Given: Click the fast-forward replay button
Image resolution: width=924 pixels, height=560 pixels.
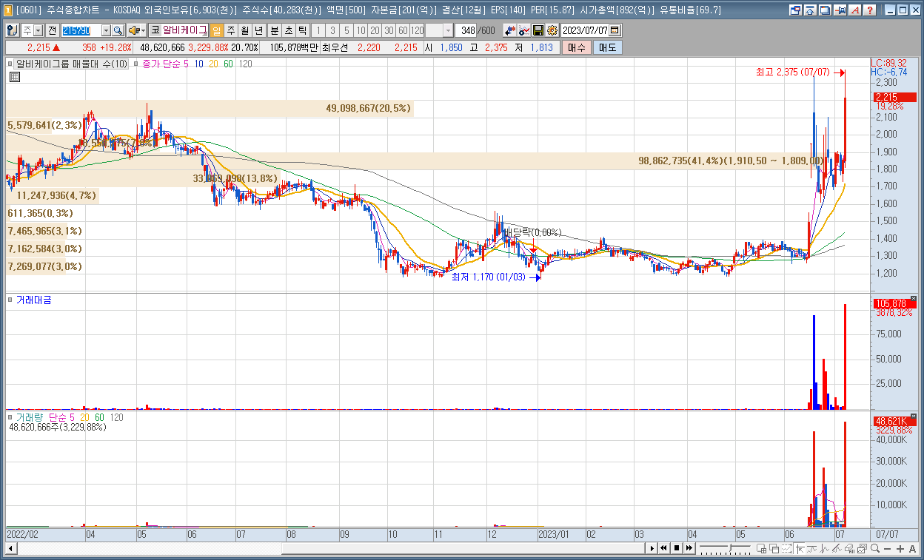Looking at the screenshot, I should click(x=689, y=548).
